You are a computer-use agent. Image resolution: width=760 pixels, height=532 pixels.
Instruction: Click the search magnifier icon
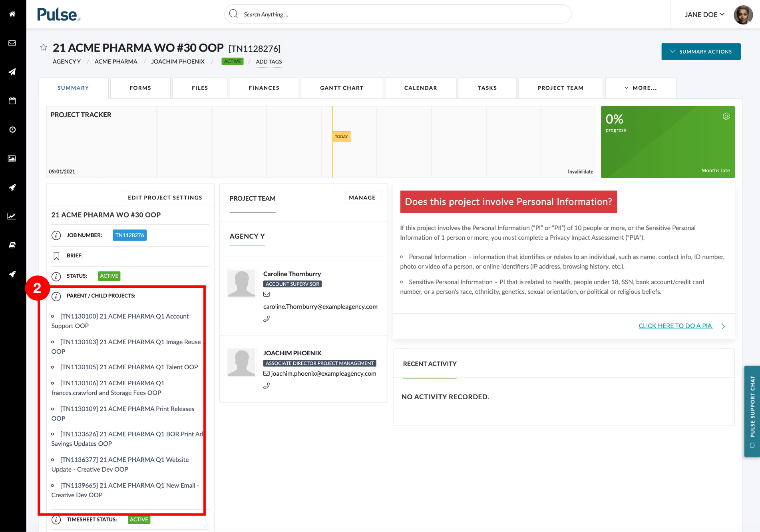pyautogui.click(x=234, y=14)
